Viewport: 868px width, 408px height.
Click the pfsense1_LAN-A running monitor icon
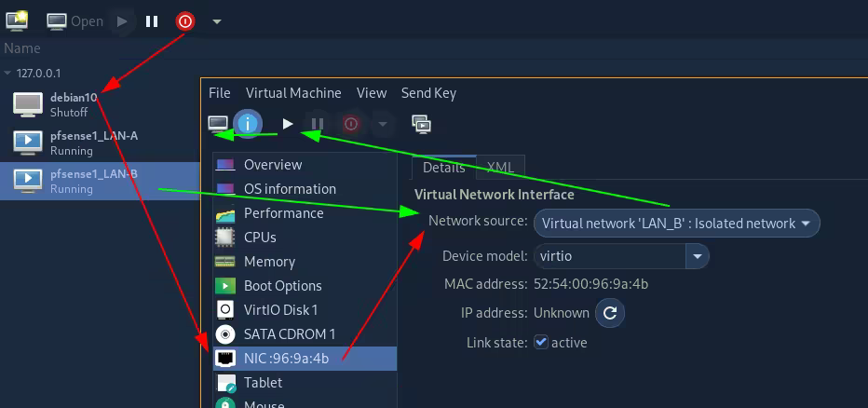[x=28, y=143]
